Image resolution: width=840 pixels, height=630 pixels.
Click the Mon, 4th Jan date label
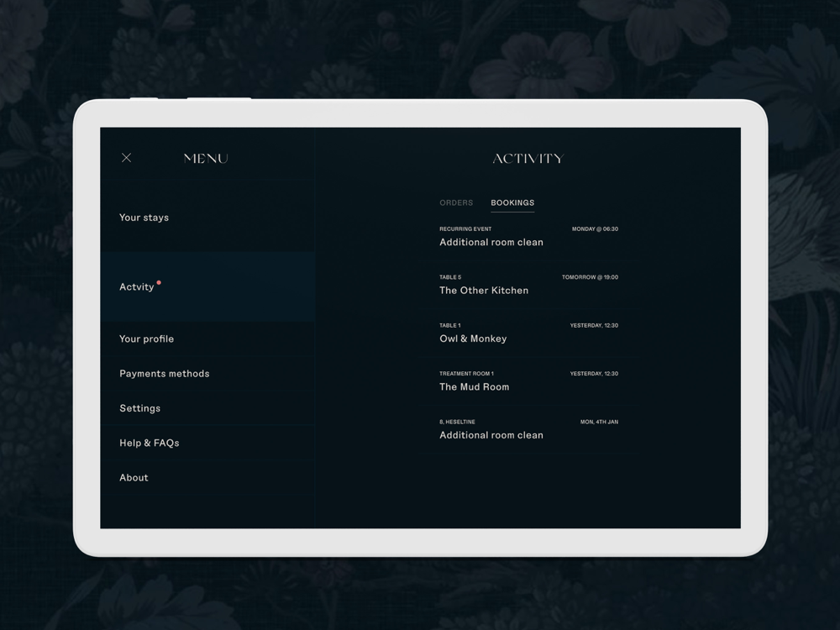pos(599,422)
